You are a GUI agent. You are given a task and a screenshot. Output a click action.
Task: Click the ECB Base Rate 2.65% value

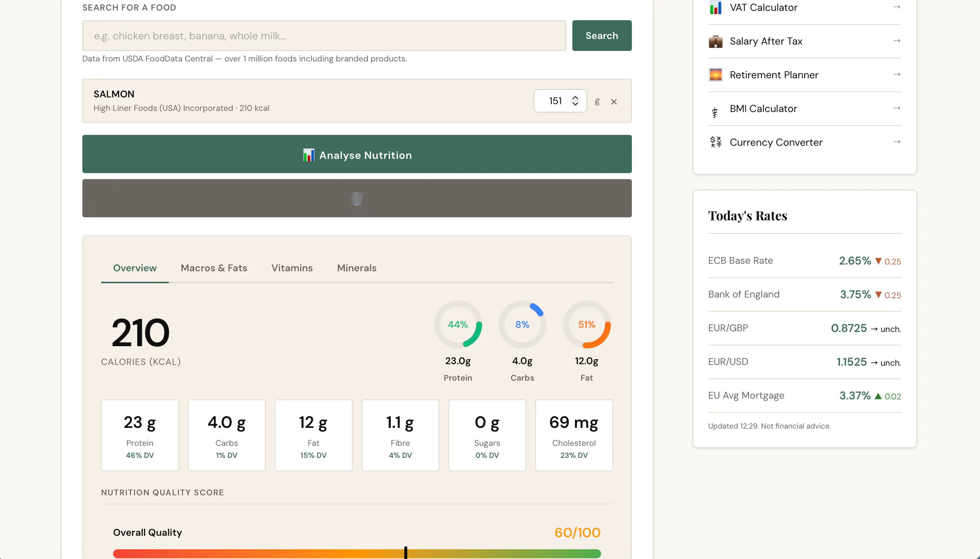click(x=855, y=261)
